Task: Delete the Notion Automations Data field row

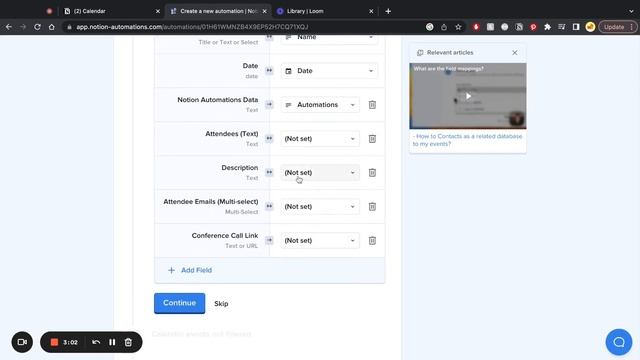Action: 372,105
